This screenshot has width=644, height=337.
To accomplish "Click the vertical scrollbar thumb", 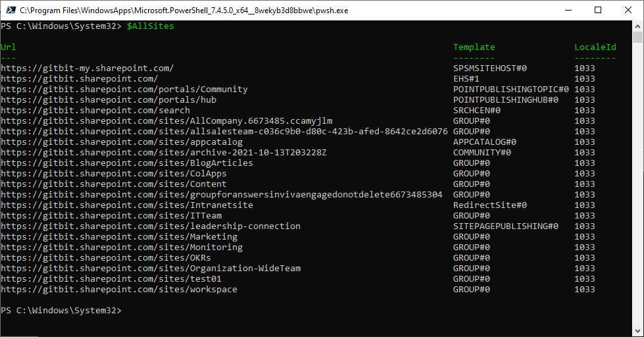I will click(637, 38).
